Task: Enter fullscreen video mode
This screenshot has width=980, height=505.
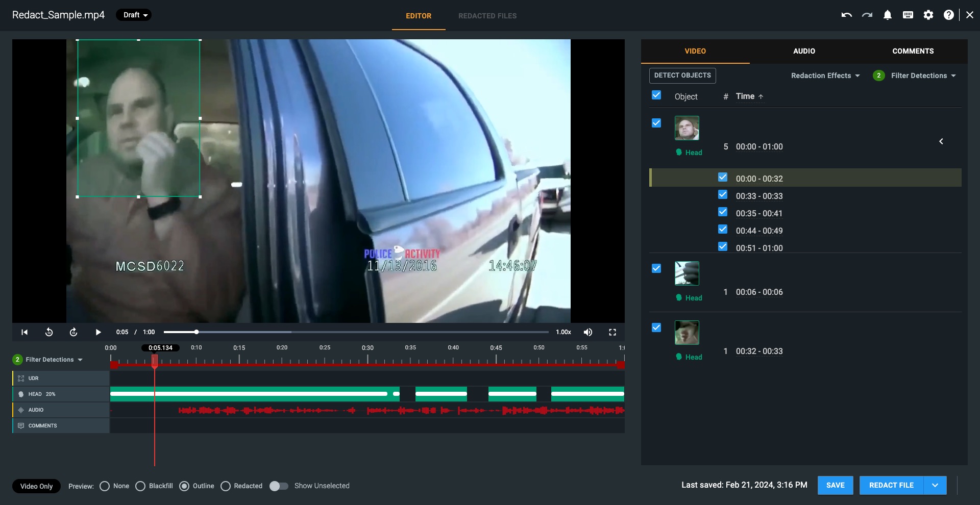Action: [x=612, y=332]
